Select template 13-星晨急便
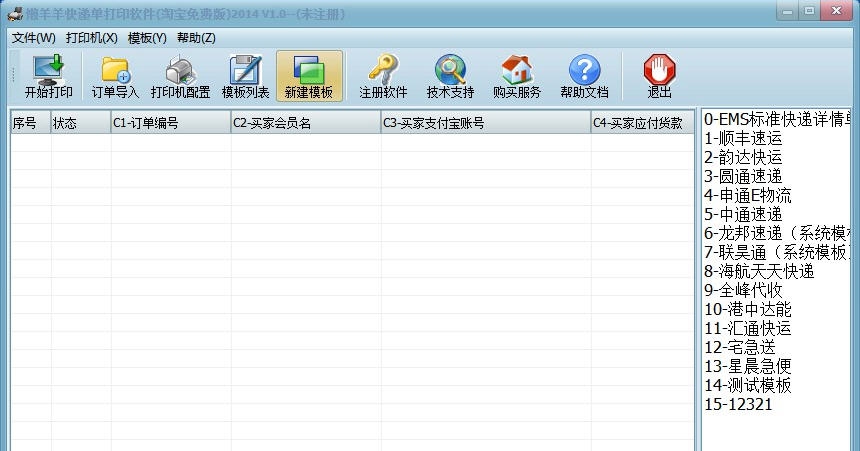The image size is (860, 451). click(x=748, y=367)
